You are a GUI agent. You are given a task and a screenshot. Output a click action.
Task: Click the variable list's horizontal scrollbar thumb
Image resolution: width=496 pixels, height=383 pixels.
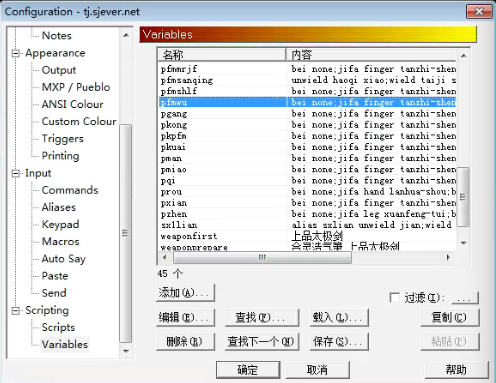click(x=262, y=257)
